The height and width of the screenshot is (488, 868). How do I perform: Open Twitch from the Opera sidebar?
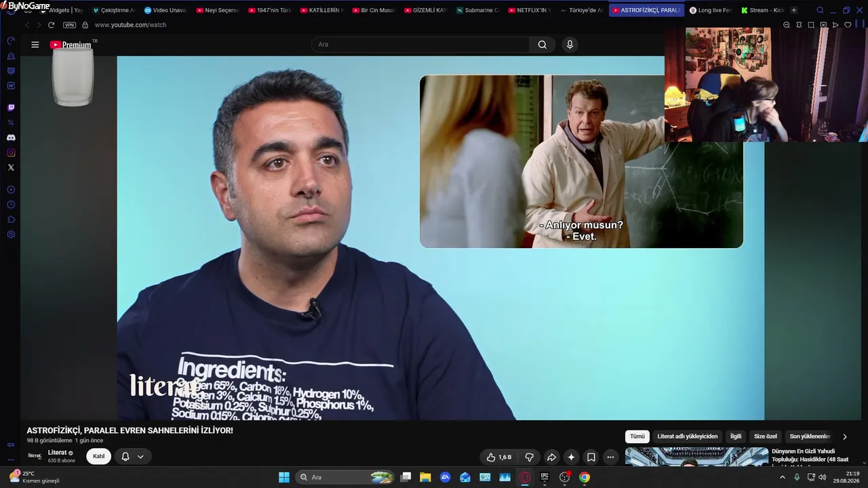pyautogui.click(x=11, y=108)
